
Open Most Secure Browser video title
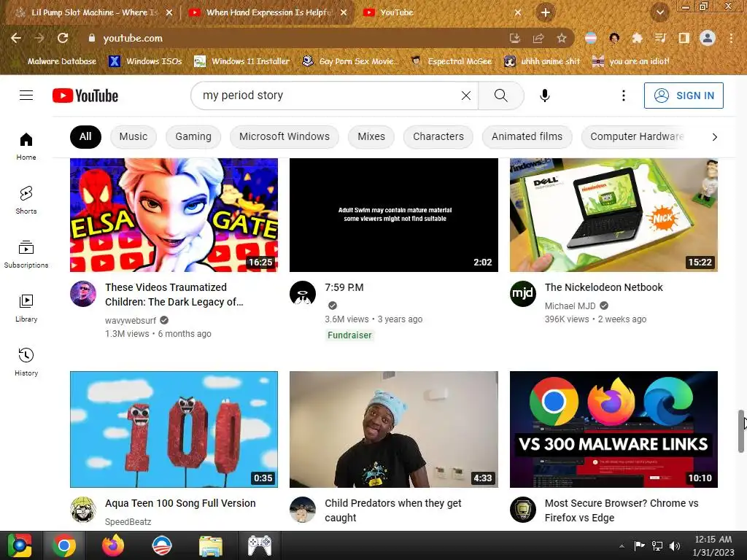pyautogui.click(x=622, y=510)
